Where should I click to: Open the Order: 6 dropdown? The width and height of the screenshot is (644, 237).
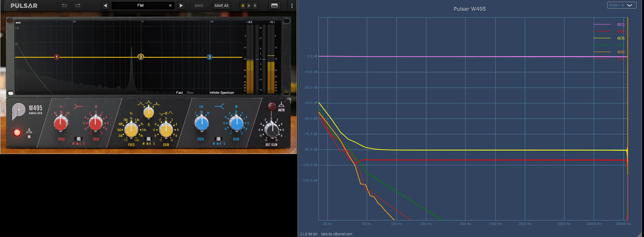(622, 5)
